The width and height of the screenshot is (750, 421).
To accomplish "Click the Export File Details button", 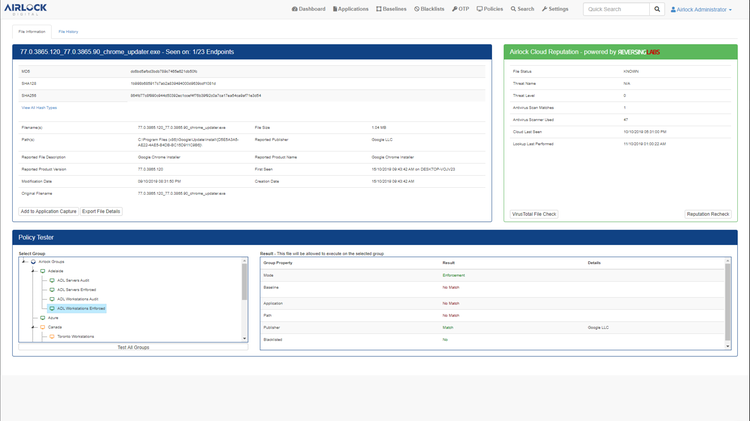I will pyautogui.click(x=101, y=211).
